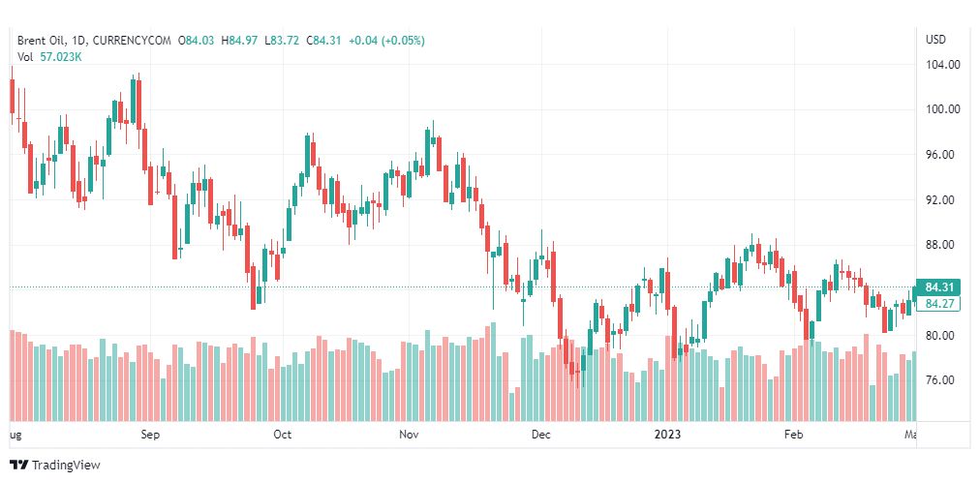Image resolution: width=980 pixels, height=482 pixels.
Task: Select the Feb marker on time axis
Action: click(794, 435)
